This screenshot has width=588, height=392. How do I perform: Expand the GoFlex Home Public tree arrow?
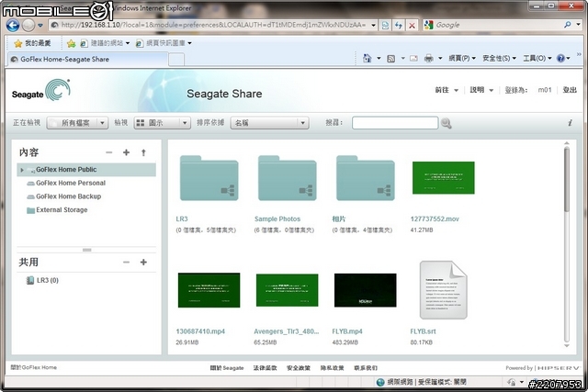(x=22, y=170)
